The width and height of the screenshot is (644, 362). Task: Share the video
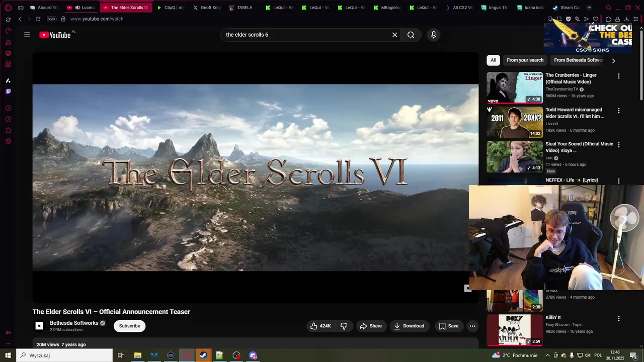pos(371,326)
